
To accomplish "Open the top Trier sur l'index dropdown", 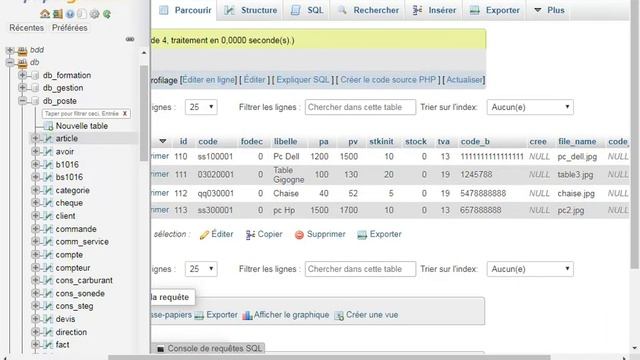I will point(530,107).
